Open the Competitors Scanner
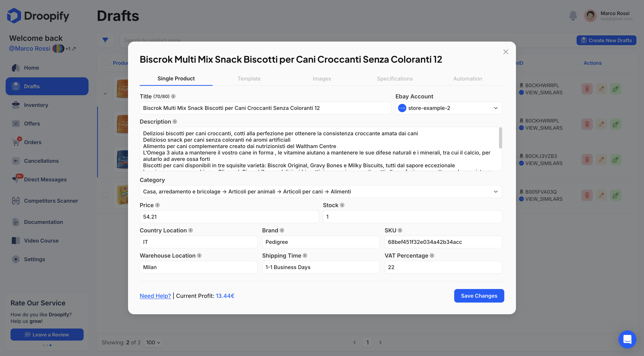This screenshot has height=356, width=644. [x=47, y=201]
